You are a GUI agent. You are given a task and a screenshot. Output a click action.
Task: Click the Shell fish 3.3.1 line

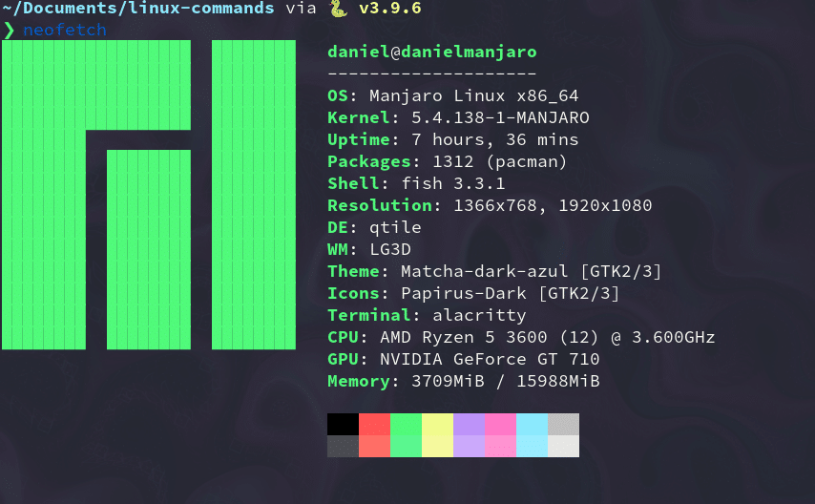click(416, 183)
